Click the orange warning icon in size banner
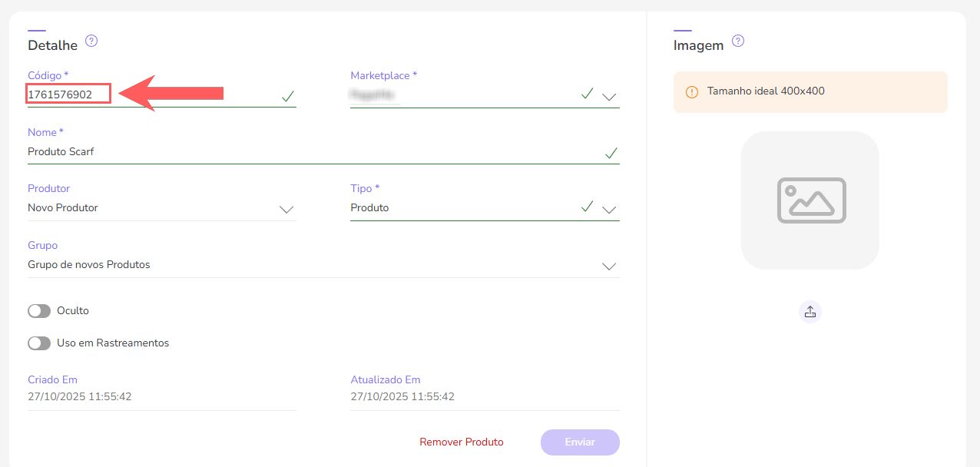Viewport: 980px width, 467px height. pos(692,91)
